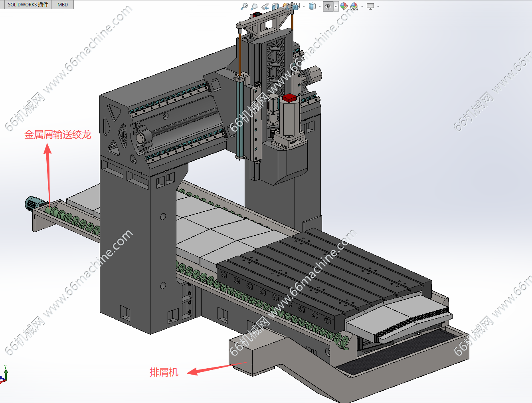This screenshot has height=403, width=532.
Task: Toggle the Hide/Show Items eye button
Action: coord(328,6)
